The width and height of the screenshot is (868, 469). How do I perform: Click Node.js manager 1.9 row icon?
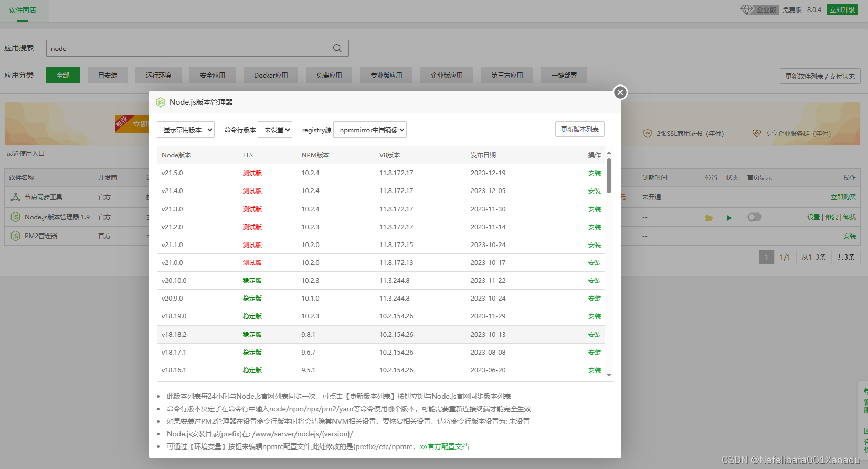[x=16, y=217]
